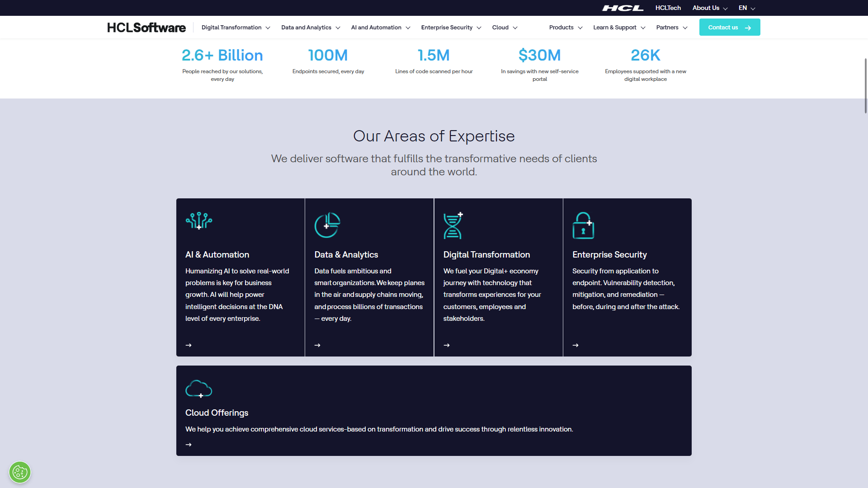The width and height of the screenshot is (868, 488).
Task: Follow the arrow under Enterprise Security card
Action: [576, 345]
